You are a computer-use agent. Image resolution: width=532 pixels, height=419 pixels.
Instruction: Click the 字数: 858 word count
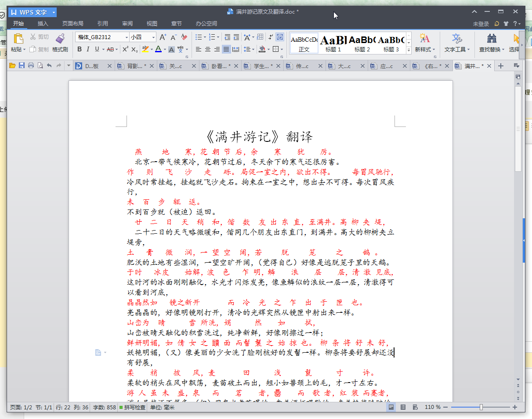105,408
